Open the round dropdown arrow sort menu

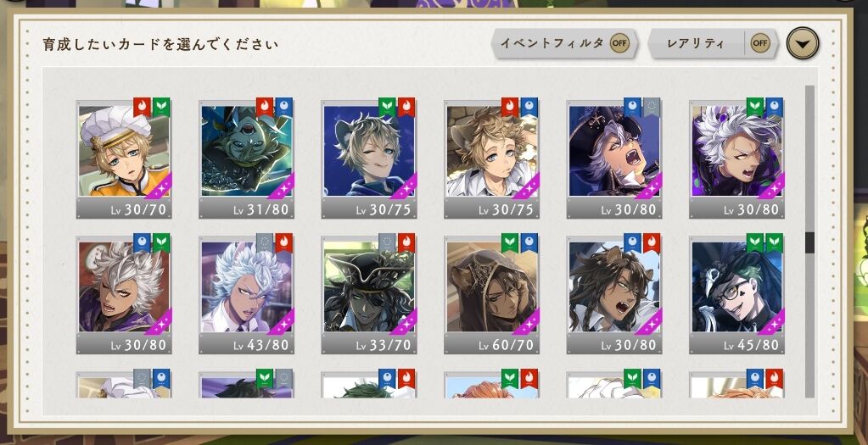click(x=803, y=43)
